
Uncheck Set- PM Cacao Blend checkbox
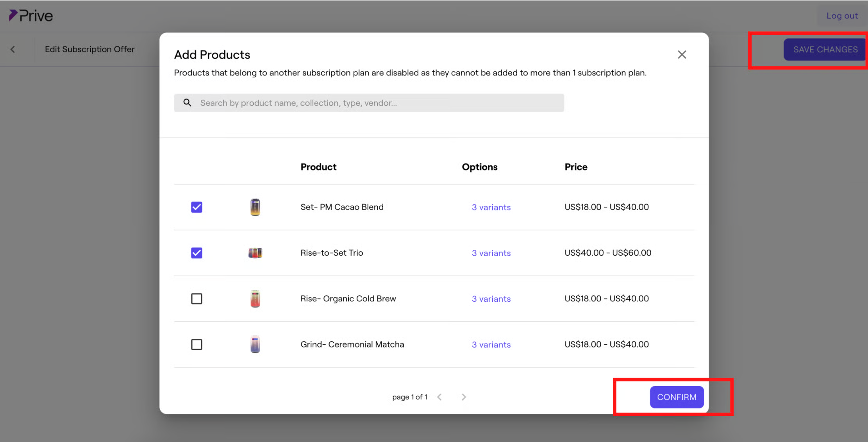click(196, 207)
